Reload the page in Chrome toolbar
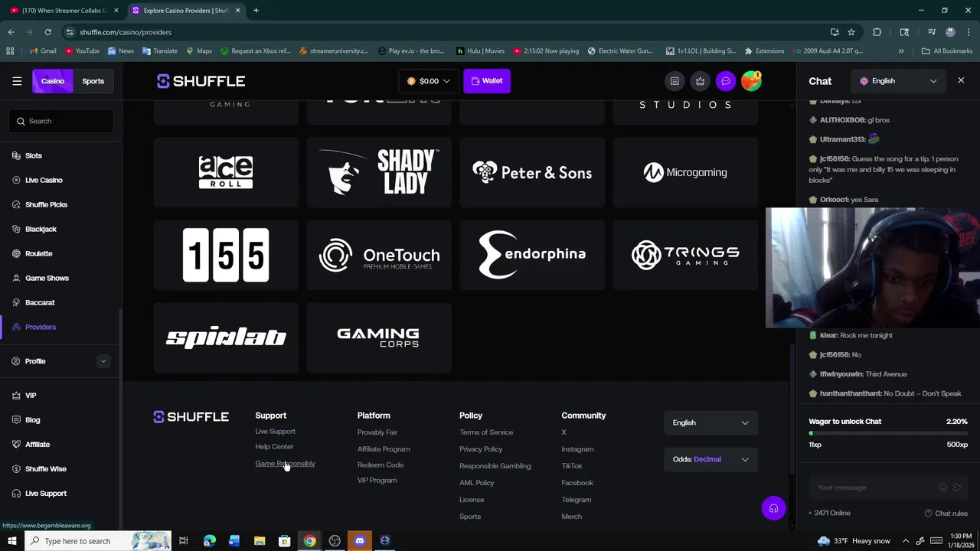 coord(47,32)
